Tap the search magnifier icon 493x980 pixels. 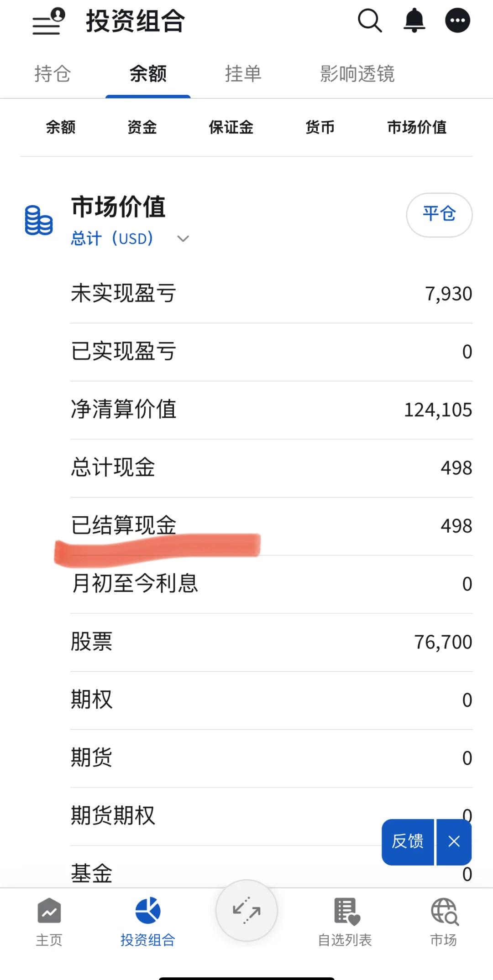(369, 21)
